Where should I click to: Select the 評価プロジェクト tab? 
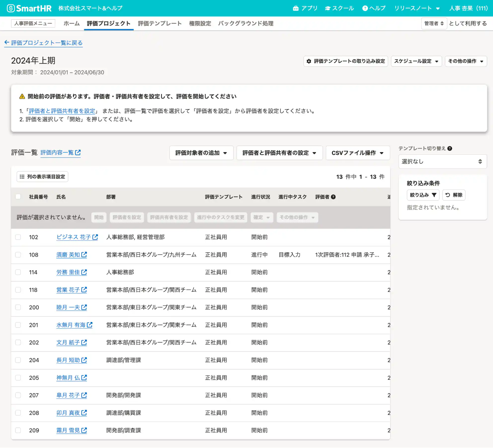click(x=109, y=23)
